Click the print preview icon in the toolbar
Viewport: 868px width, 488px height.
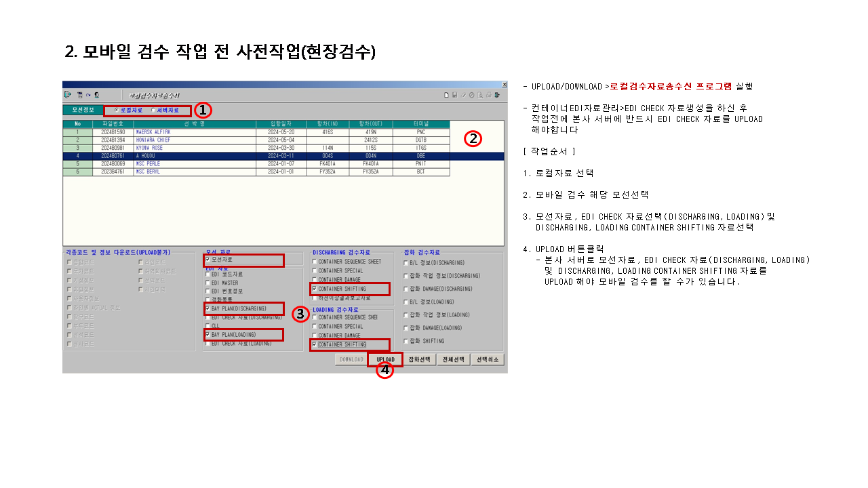point(480,95)
